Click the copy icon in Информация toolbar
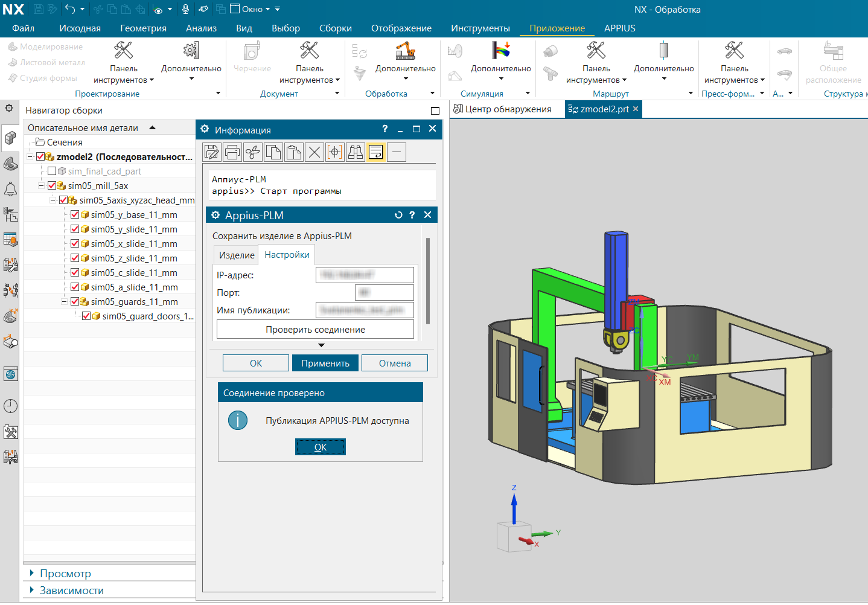Viewport: 868px width, 605px height. (x=273, y=152)
